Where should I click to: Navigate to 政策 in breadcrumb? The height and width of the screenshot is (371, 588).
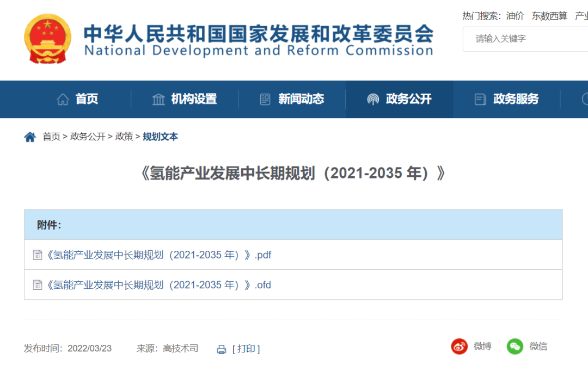point(124,137)
